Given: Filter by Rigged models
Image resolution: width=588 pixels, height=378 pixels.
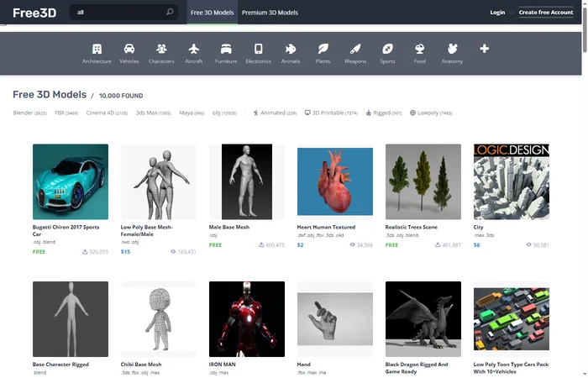Looking at the screenshot, I should pos(384,113).
